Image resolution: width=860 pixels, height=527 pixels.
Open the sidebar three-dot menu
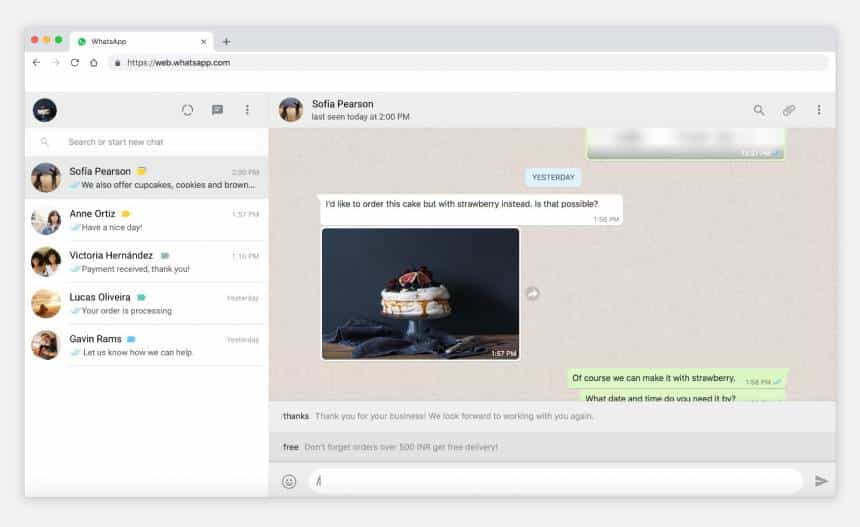[x=247, y=110]
